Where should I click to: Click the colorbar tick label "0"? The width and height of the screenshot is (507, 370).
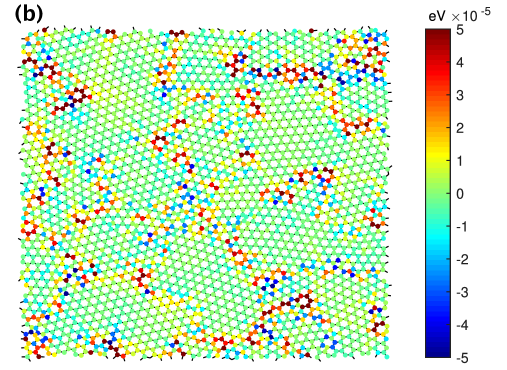(x=460, y=194)
